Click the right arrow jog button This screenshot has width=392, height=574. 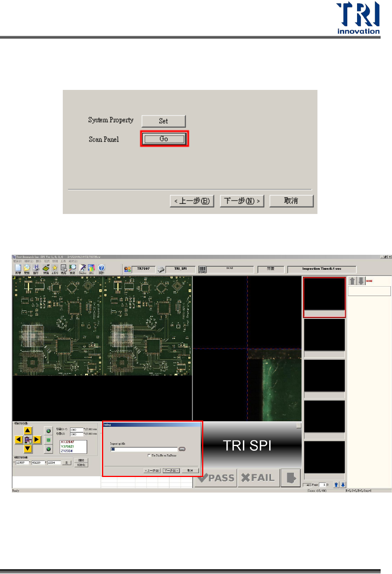point(37,440)
